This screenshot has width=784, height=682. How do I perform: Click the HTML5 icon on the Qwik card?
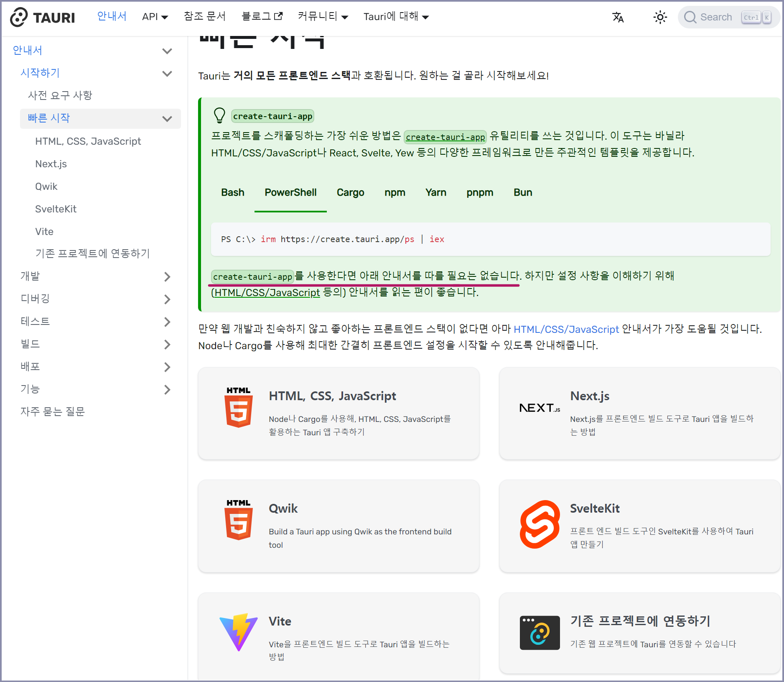tap(239, 520)
